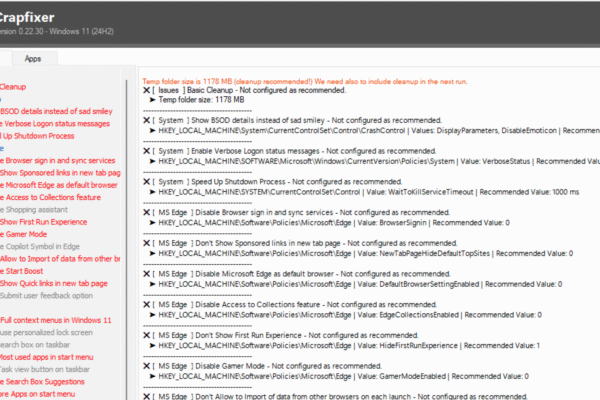Click the Crapfixer title in the header
The width and height of the screenshot is (600, 400).
pos(27,17)
